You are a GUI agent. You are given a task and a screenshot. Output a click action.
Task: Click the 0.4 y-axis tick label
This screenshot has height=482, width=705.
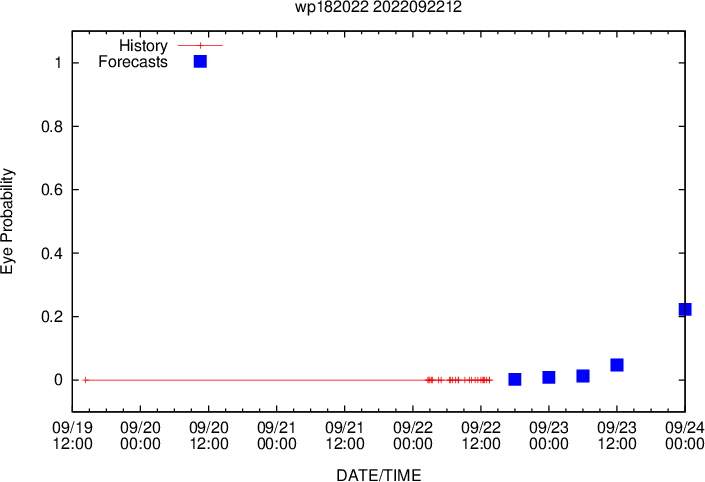click(x=52, y=254)
